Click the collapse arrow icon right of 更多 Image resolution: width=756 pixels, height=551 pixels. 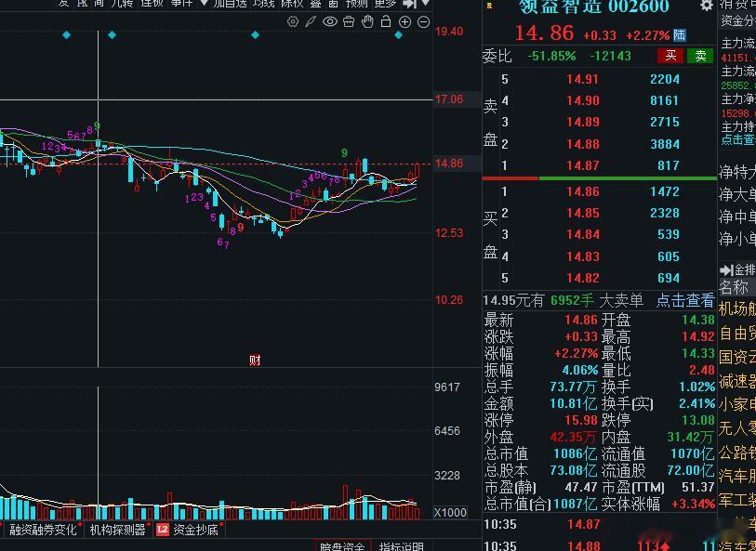(x=409, y=4)
